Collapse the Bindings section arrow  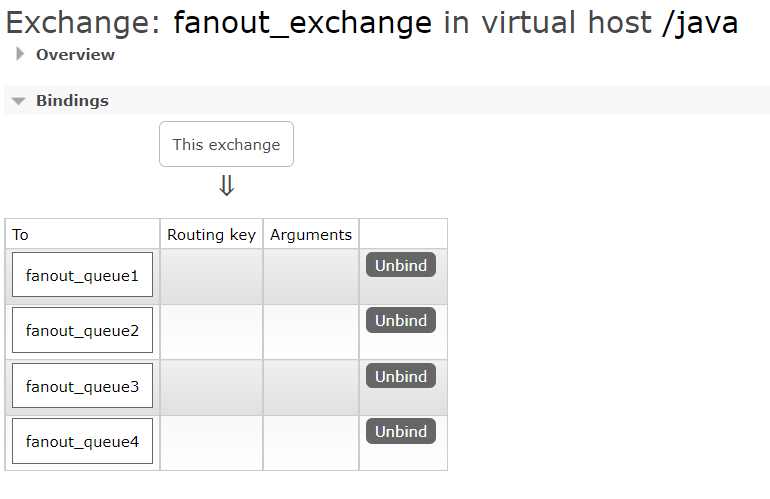[x=19, y=101]
